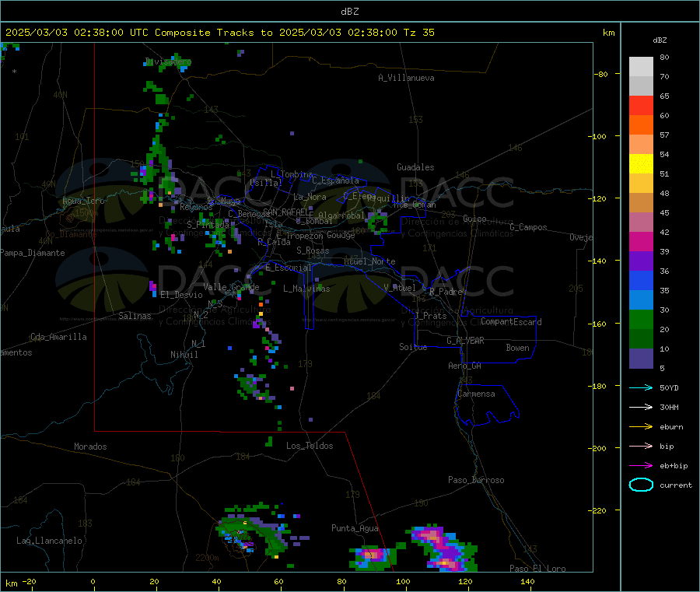Image resolution: width=700 pixels, height=592 pixels.
Task: Click the Guadales map label
Action: click(415, 167)
